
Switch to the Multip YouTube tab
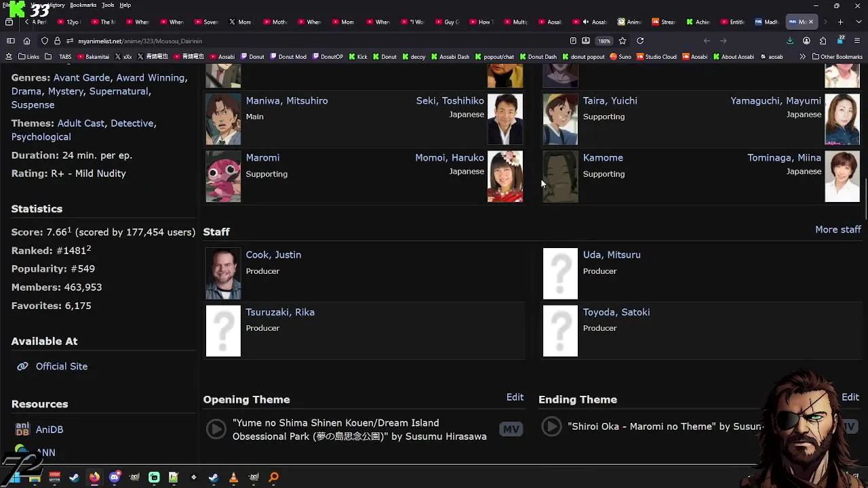[515, 22]
